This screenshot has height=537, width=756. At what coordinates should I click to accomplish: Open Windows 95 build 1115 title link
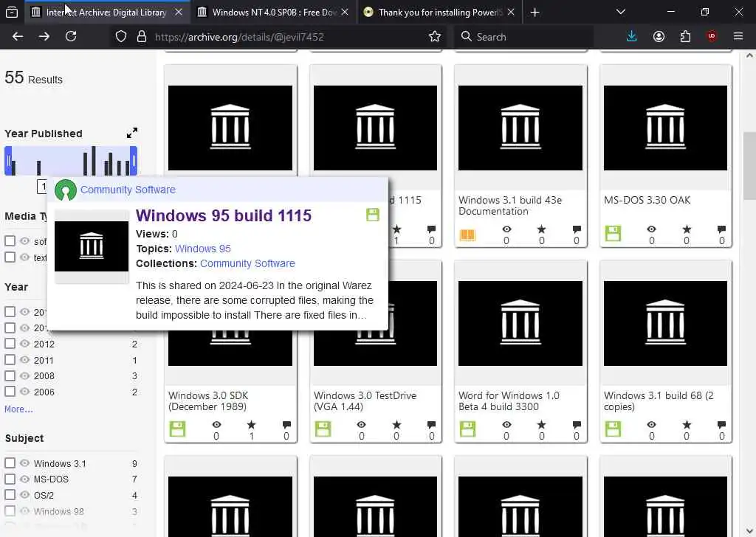pos(224,215)
